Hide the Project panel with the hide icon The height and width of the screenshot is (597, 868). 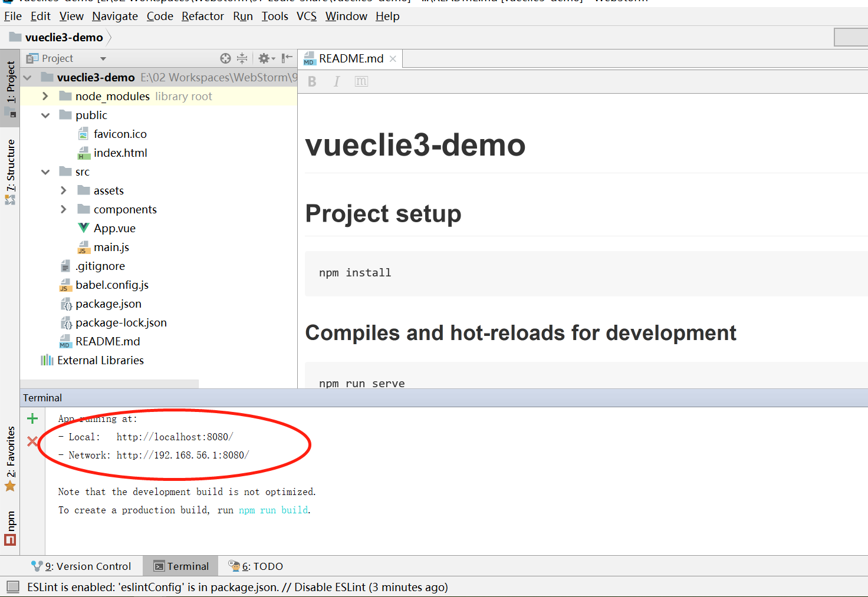[287, 58]
